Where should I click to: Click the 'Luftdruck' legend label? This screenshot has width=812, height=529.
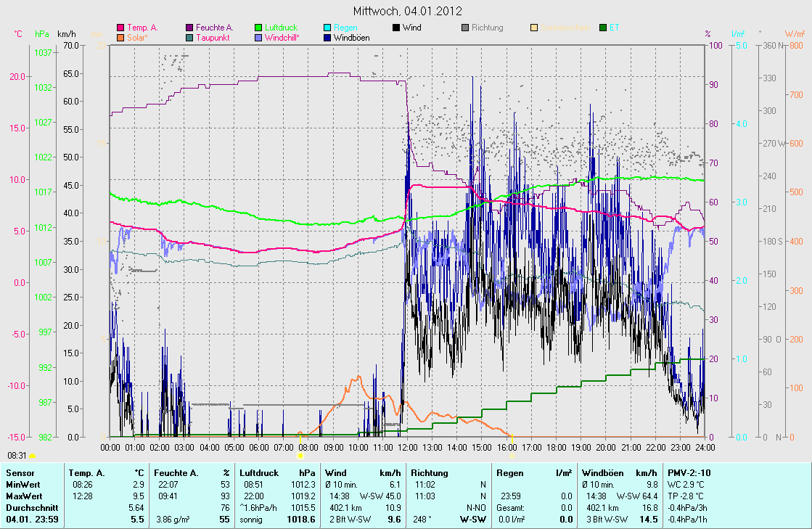[282, 28]
